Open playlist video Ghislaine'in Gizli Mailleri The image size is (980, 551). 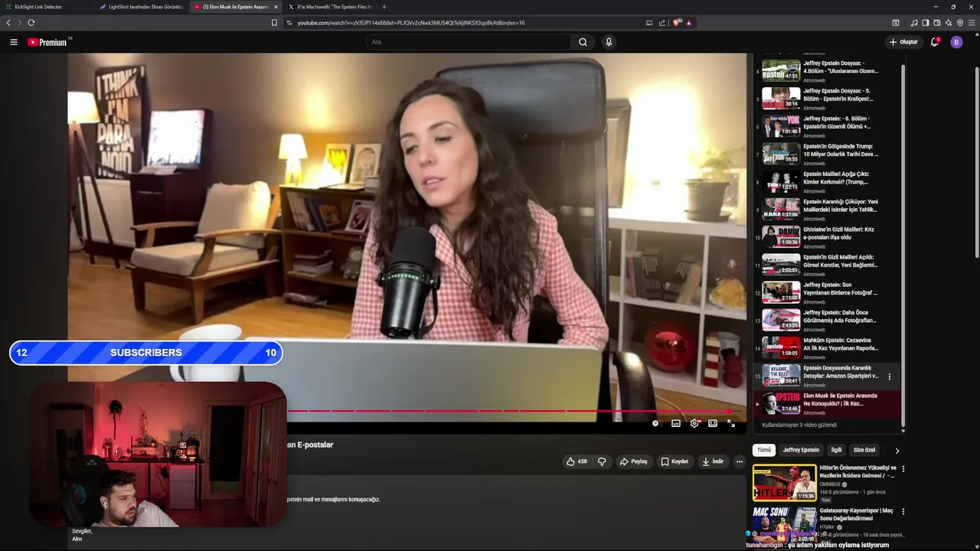[825, 236]
